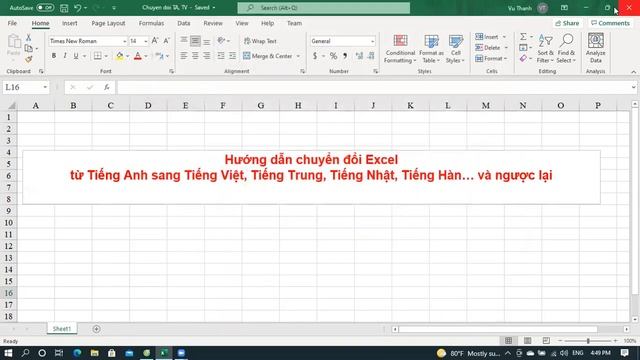Screen dimensions: 640x360
Task: Click the Search box in title bar
Action: point(324,8)
